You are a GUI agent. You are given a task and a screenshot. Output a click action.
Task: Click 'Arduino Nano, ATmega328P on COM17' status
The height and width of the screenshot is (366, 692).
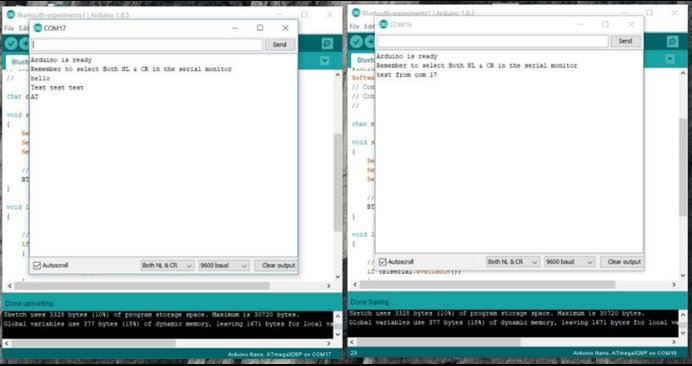click(279, 355)
